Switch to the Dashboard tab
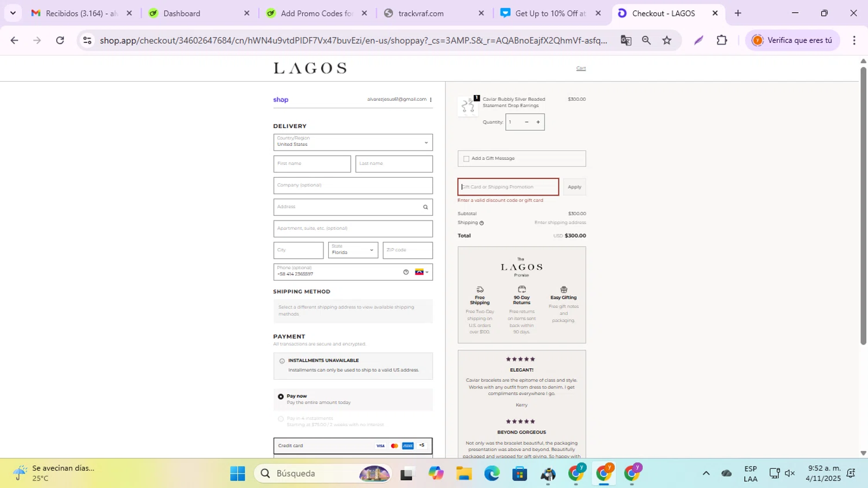This screenshot has width=868, height=488. click(199, 13)
